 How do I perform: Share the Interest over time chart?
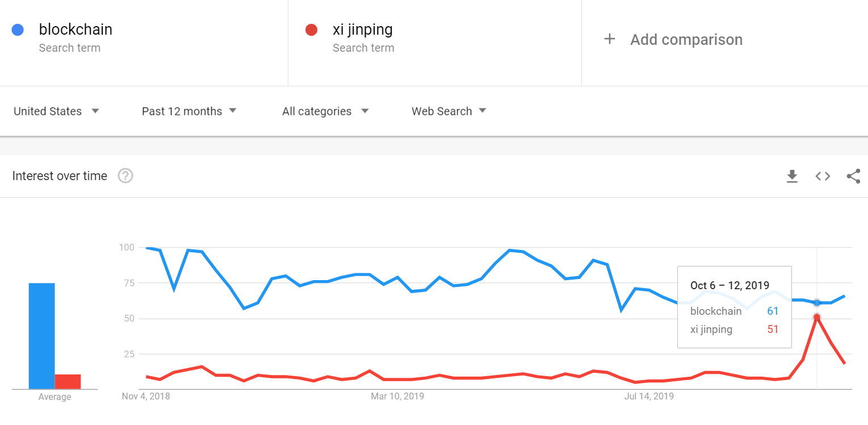point(853,176)
